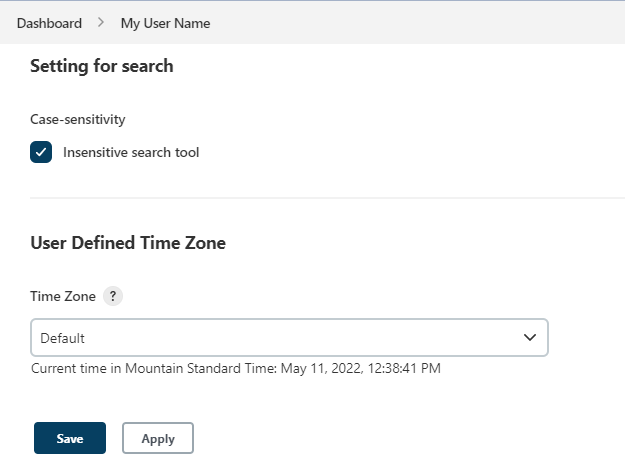The width and height of the screenshot is (625, 469).
Task: Go to Dashboard breadcrumb link
Action: pyautogui.click(x=49, y=23)
